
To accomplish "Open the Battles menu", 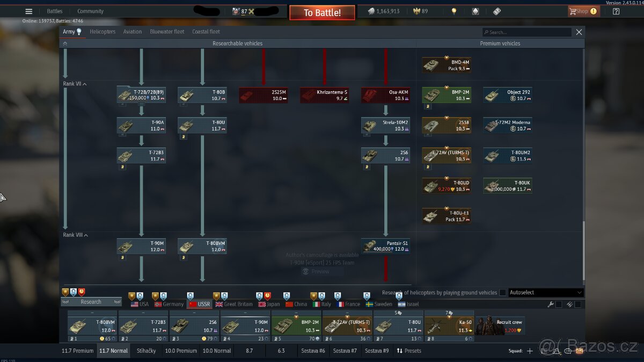I will 55,11.
